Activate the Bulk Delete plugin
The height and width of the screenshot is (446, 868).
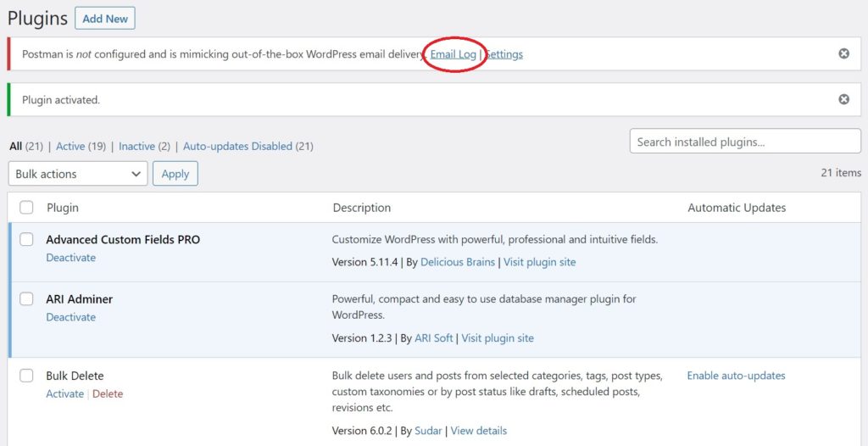point(64,394)
